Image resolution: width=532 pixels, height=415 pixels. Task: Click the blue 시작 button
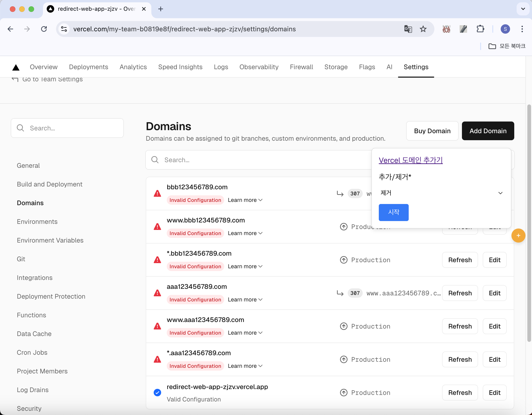click(x=394, y=212)
